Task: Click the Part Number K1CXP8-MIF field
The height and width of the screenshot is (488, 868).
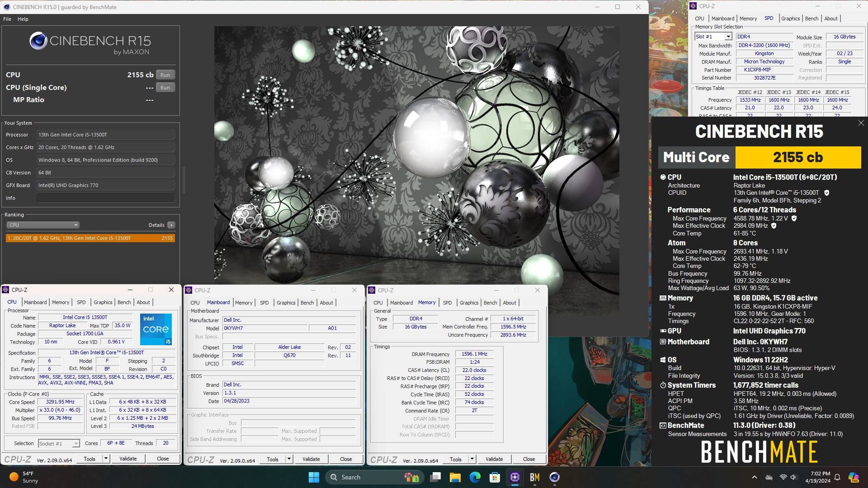Action: 764,70
